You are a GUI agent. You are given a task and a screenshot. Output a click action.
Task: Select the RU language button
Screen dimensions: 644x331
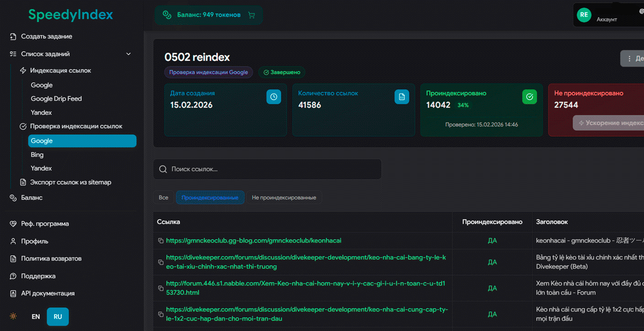[57, 316]
